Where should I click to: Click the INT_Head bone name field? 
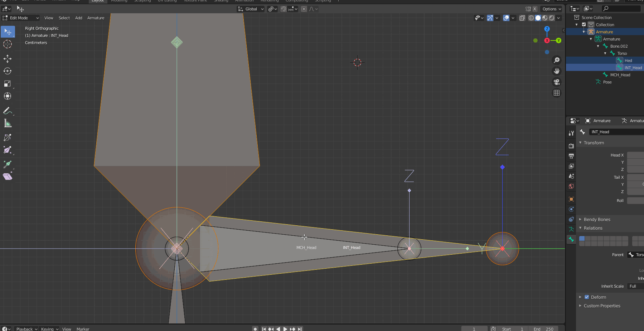(x=615, y=131)
